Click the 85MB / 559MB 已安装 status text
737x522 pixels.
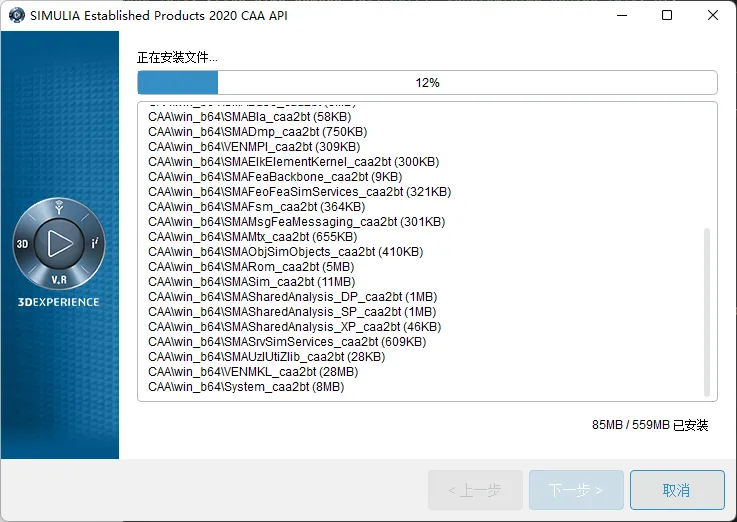coord(650,425)
